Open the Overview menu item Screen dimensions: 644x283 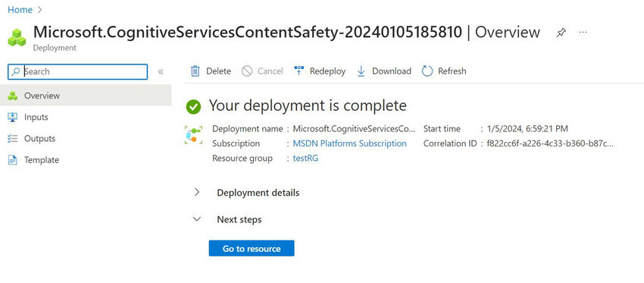coord(86,96)
